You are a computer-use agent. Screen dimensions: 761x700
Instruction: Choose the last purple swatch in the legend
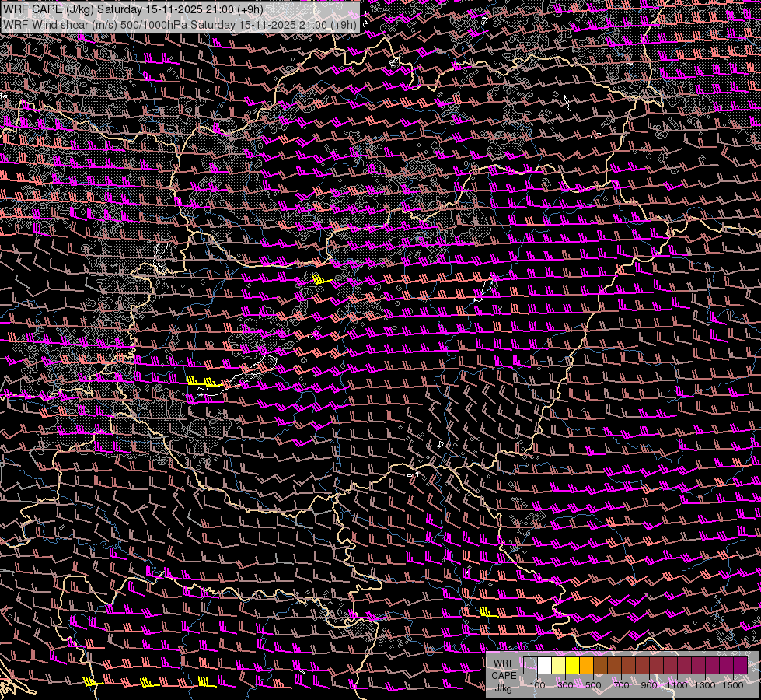740,666
